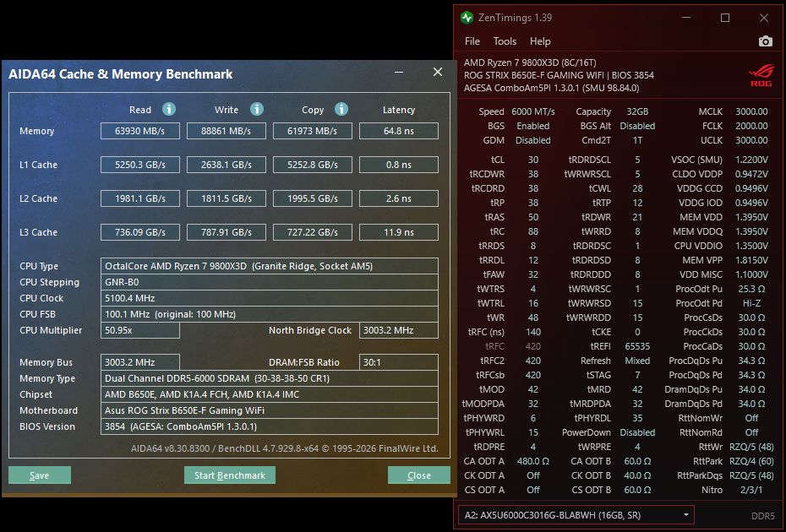Screen dimensions: 786x532
Task: Close the ZenTimings window
Action: click(763, 18)
